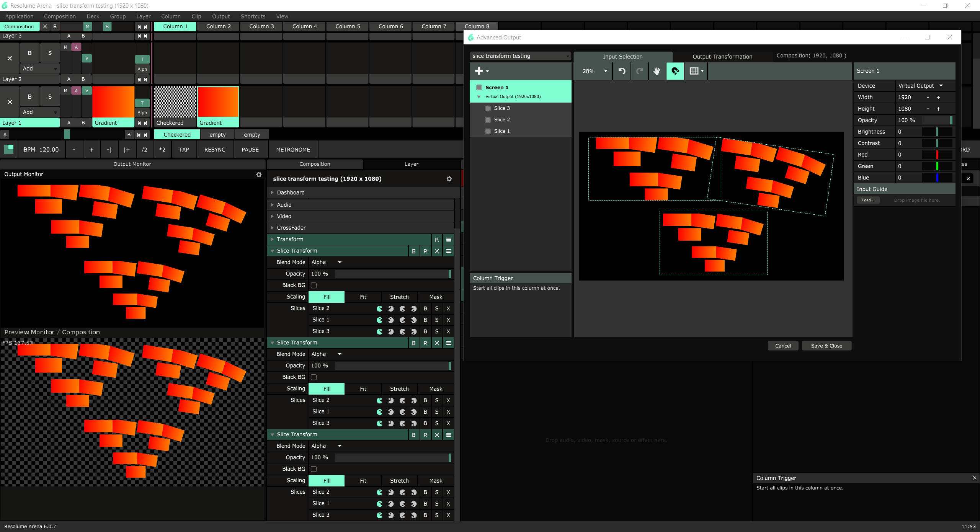Toggle the Slice 3 checkbox in the screen list
Screen dimensions: 980x532
[x=488, y=108]
